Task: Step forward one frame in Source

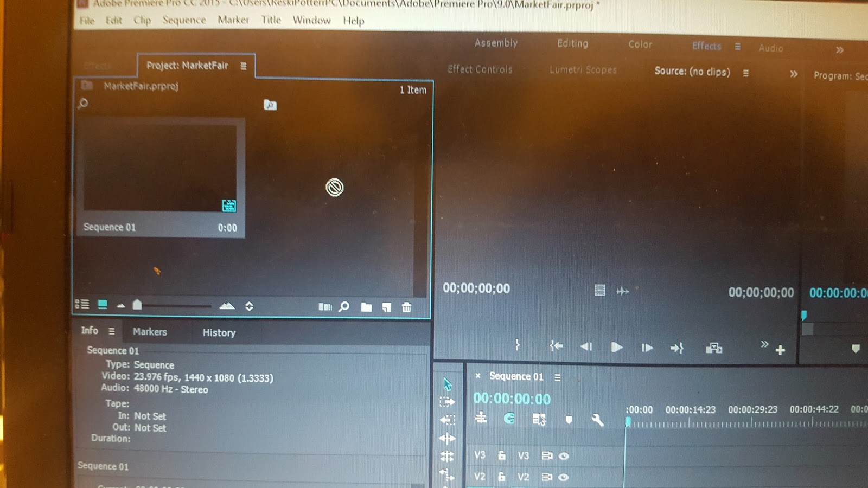Action: click(x=647, y=348)
